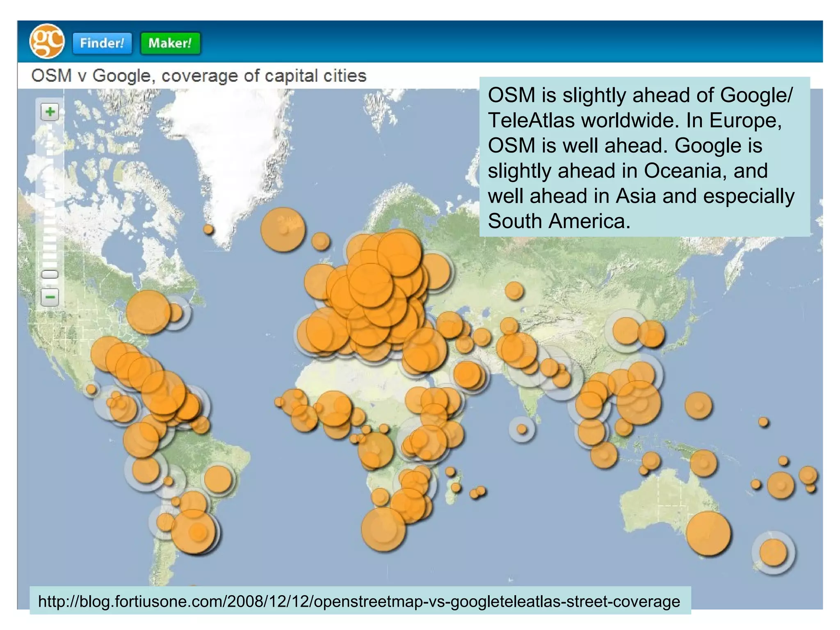Image resolution: width=840 pixels, height=630 pixels.
Task: Click the large orange circle over Iceland
Action: 283,229
